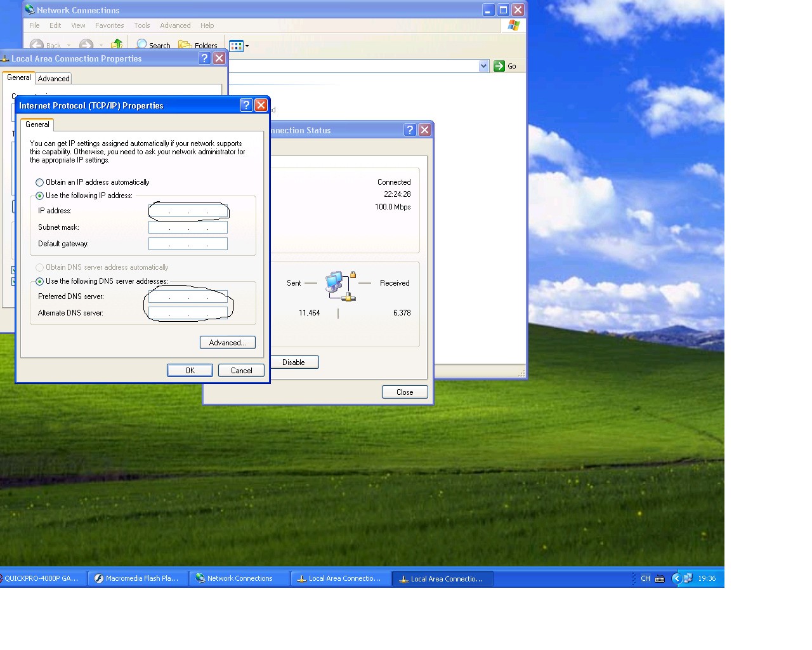Open the Views toolbar icon

click(x=236, y=46)
